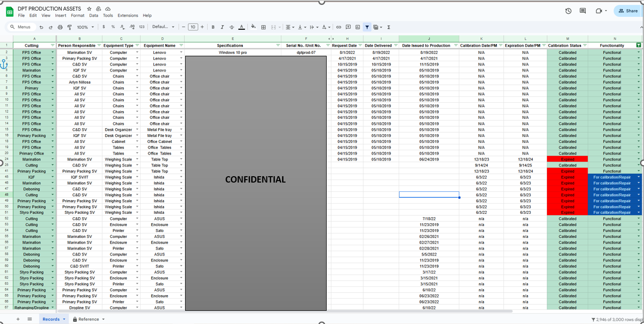Increase font size with plus
This screenshot has height=324, width=644.
202,27
